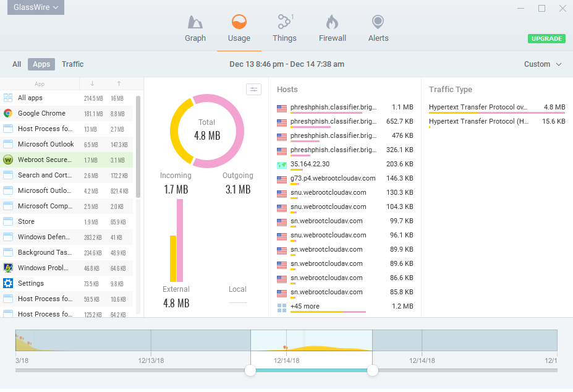Select the Microsoft Outlo... row
The width and height of the screenshot is (573, 392).
point(67,191)
